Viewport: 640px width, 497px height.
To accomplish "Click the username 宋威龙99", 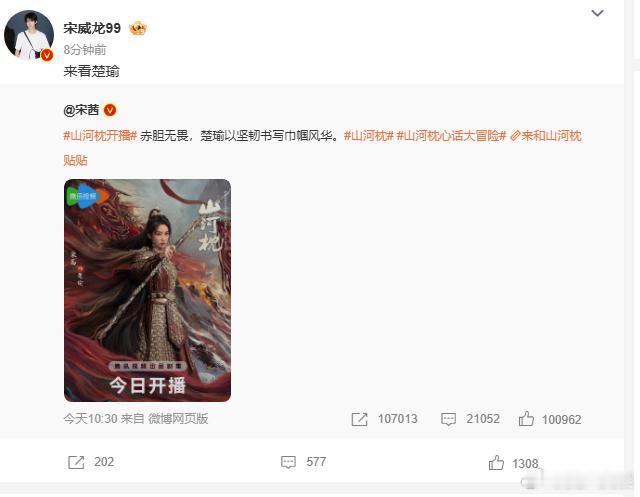I will (92, 28).
